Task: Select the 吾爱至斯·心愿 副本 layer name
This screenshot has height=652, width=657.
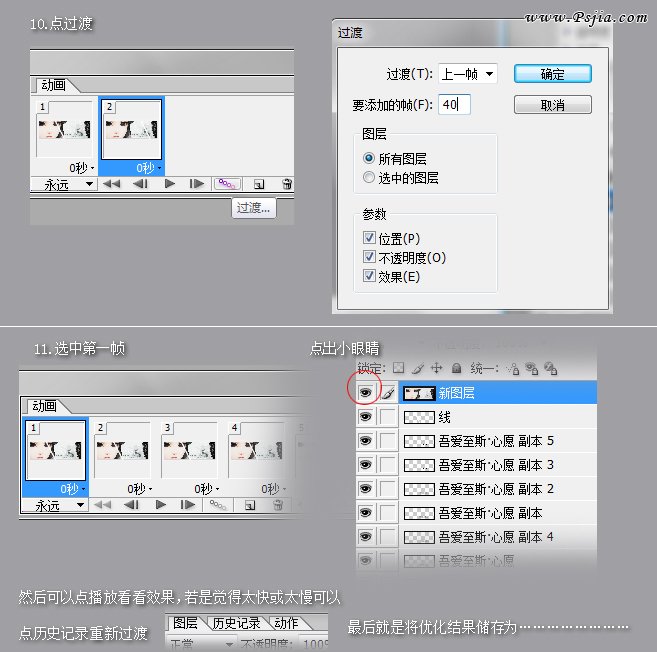Action: click(x=490, y=513)
